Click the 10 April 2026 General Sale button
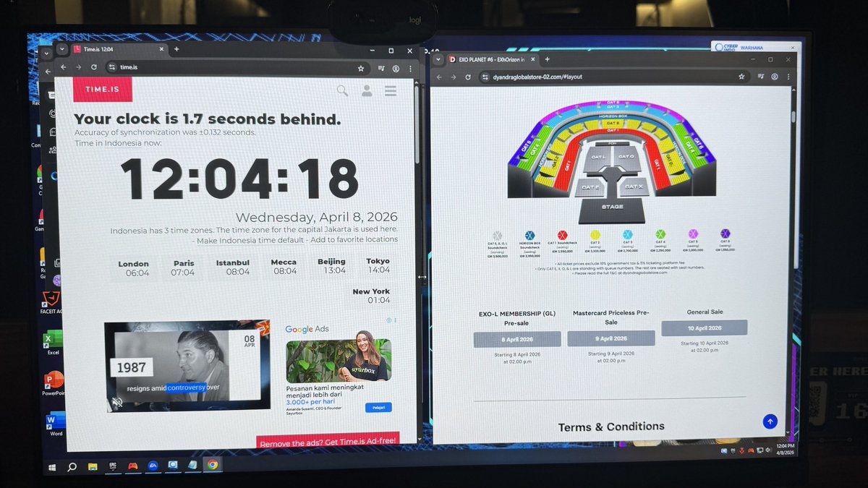The image size is (868, 488). point(704,328)
